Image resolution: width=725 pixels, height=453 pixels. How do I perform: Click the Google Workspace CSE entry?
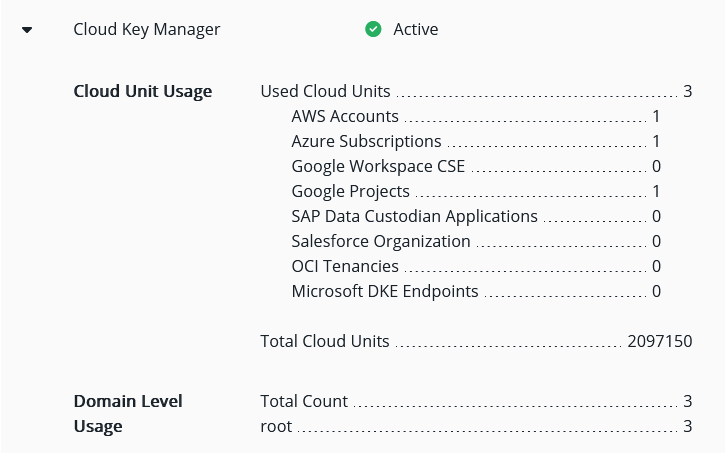[378, 166]
